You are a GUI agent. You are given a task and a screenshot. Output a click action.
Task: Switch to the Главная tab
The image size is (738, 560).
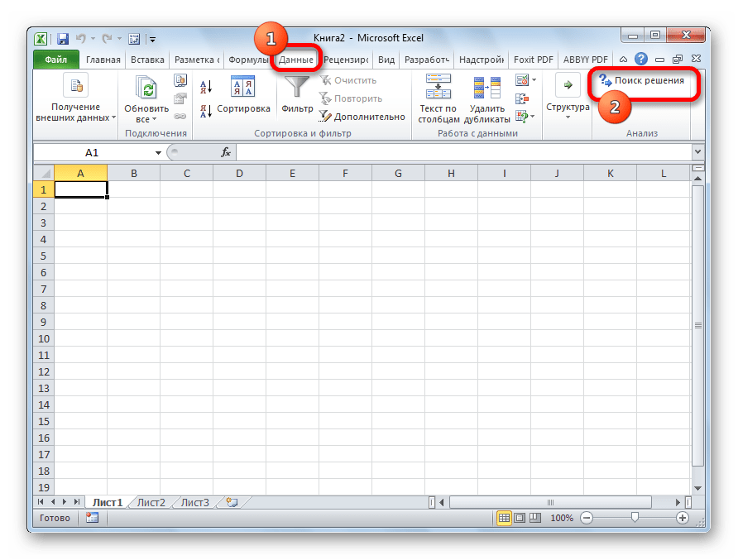103,60
